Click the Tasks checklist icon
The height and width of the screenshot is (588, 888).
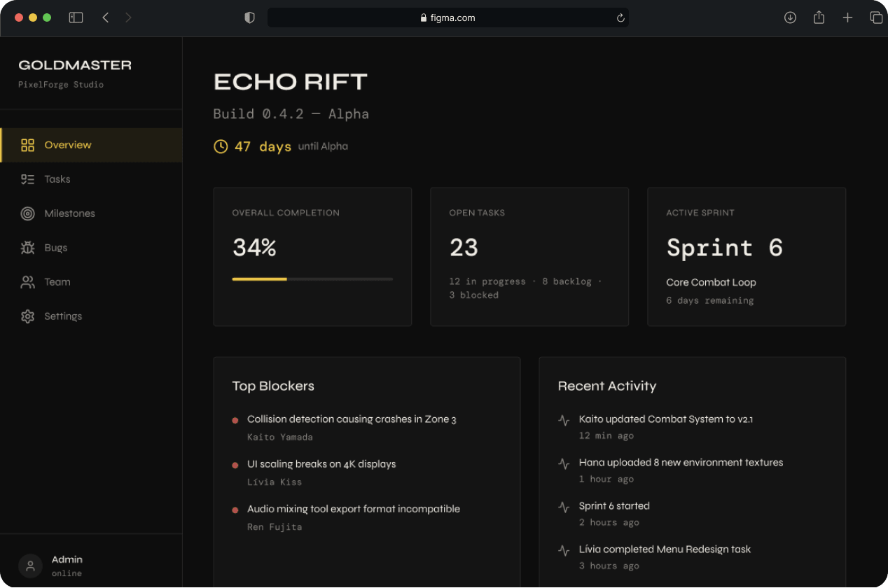tap(27, 179)
